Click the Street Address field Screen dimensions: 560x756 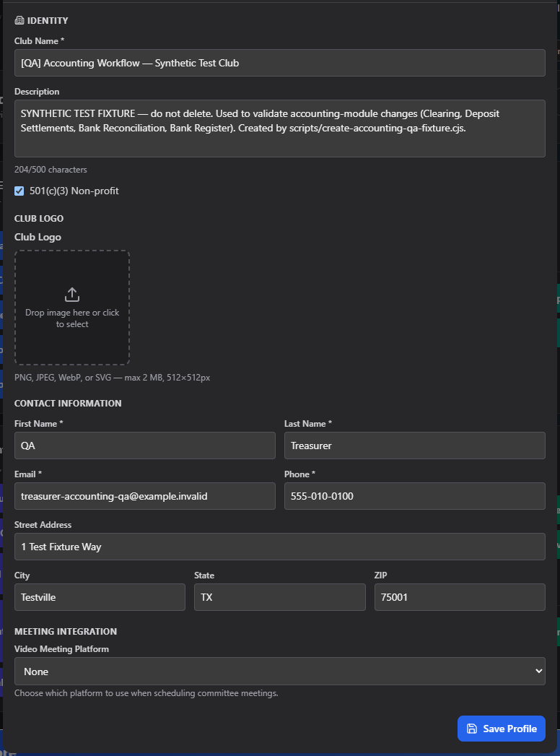(279, 547)
